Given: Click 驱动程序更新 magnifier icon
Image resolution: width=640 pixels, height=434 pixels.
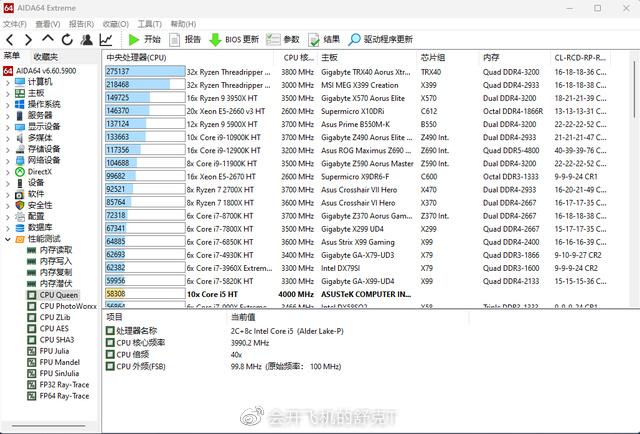Looking at the screenshot, I should [354, 40].
